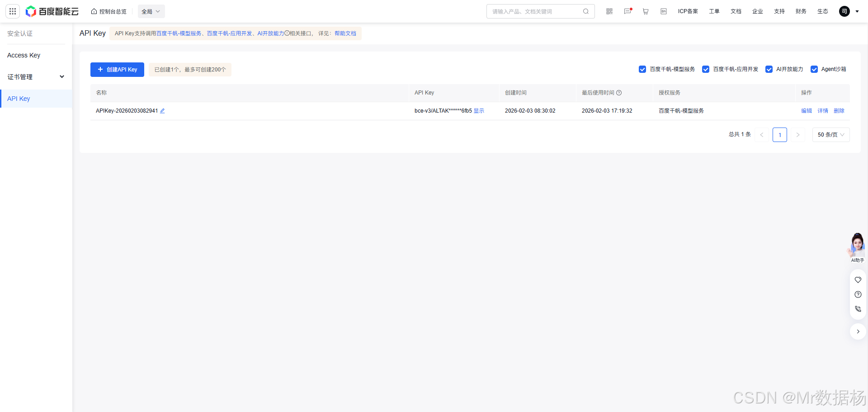Viewport: 868px width, 412px height.
Task: Open AI开放能力 link in notice
Action: [x=271, y=33]
